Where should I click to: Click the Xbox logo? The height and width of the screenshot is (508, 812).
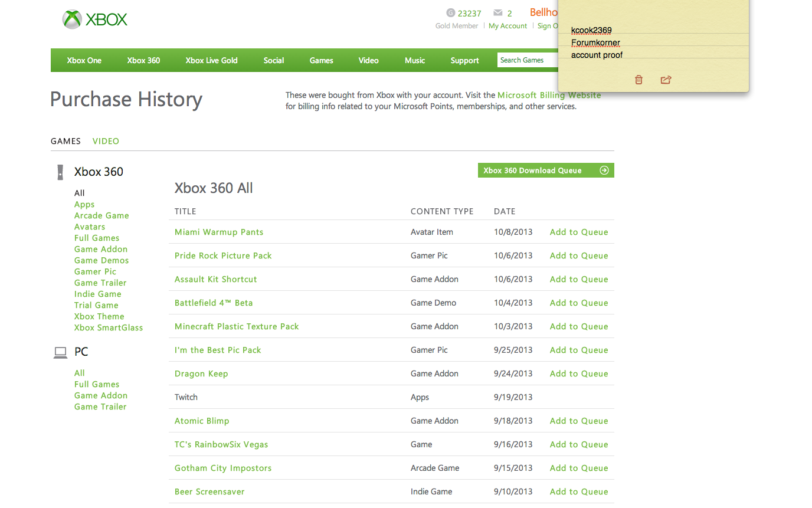click(x=95, y=19)
